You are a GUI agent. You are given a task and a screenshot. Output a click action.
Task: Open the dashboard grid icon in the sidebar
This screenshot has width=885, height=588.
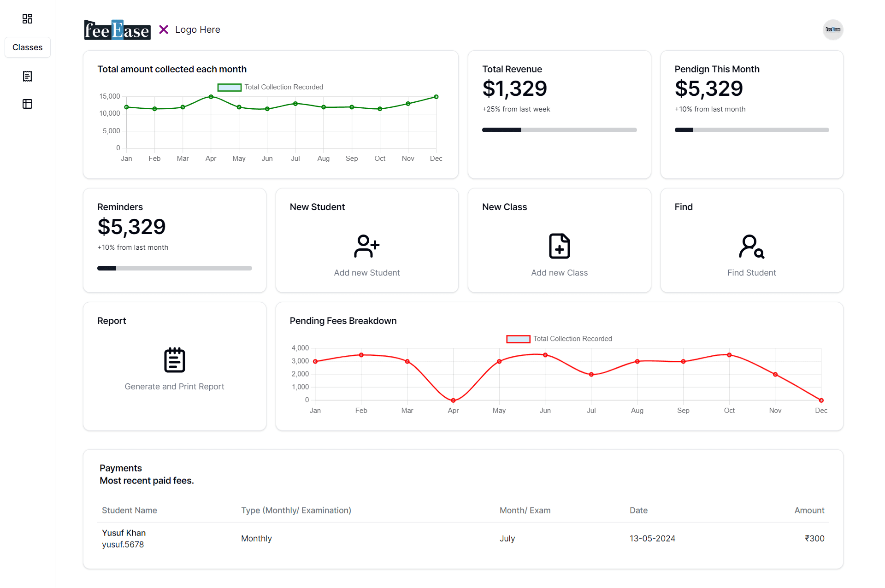(27, 18)
